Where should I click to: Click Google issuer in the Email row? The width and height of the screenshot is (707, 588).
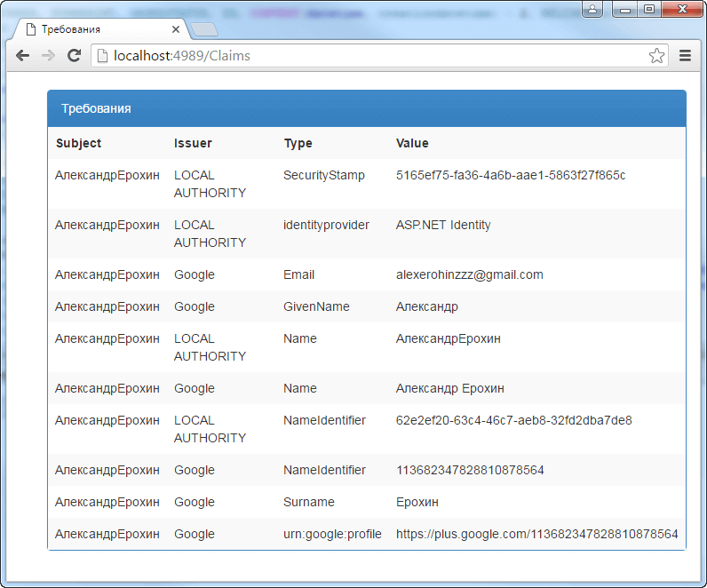point(195,274)
